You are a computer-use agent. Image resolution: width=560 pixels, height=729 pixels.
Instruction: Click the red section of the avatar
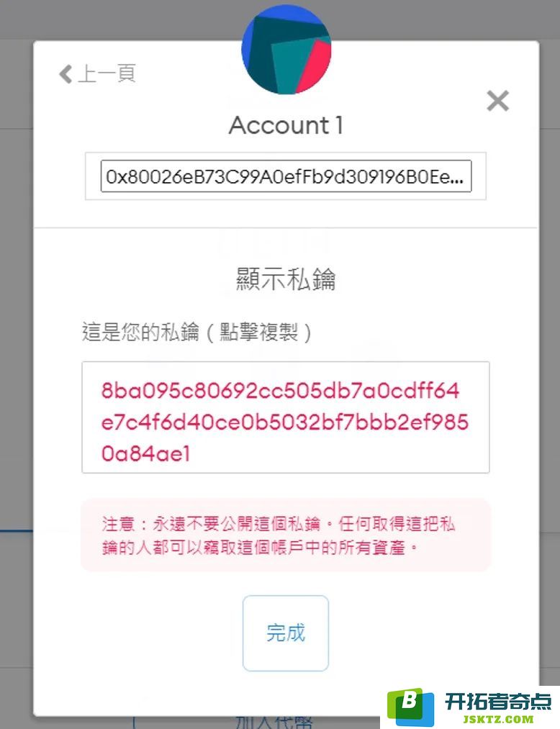point(311,65)
